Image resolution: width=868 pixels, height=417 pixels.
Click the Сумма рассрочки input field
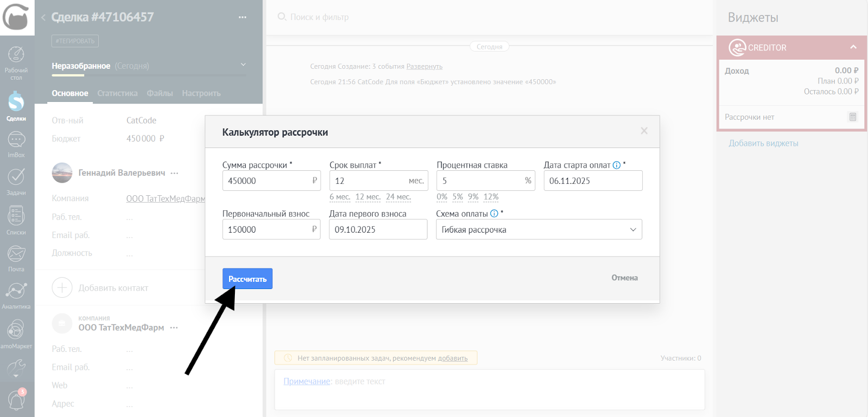266,181
